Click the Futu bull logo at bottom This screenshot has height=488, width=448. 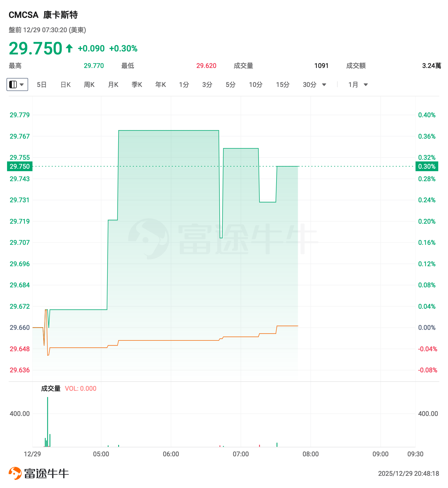(x=15, y=473)
